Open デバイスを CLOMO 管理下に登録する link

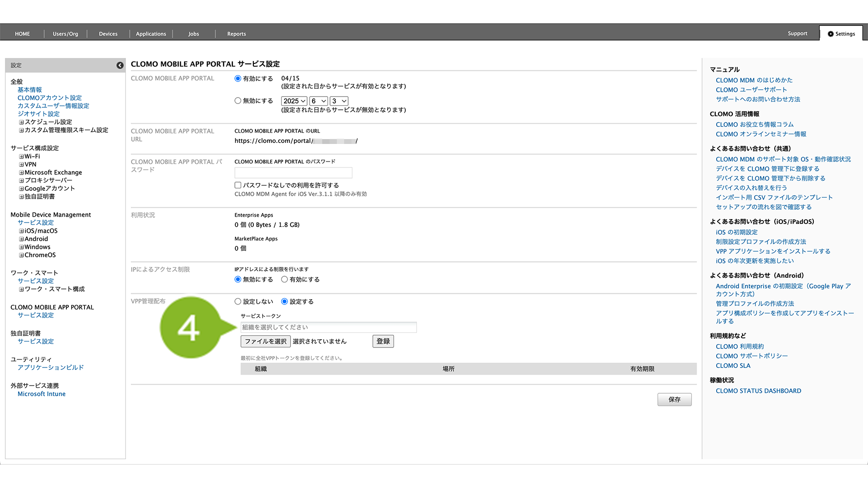tap(767, 169)
